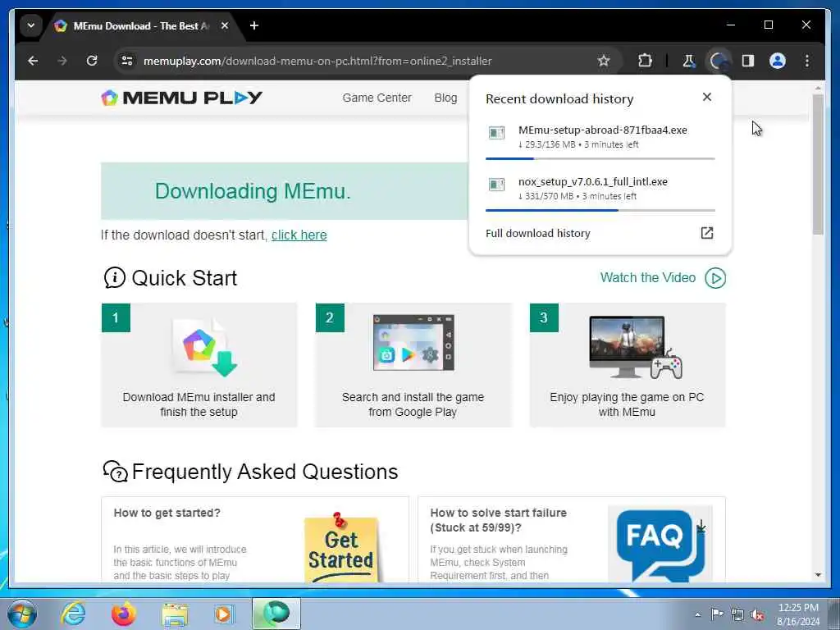The height and width of the screenshot is (630, 840).
Task: Show hidden tray icons arrow
Action: (x=697, y=614)
